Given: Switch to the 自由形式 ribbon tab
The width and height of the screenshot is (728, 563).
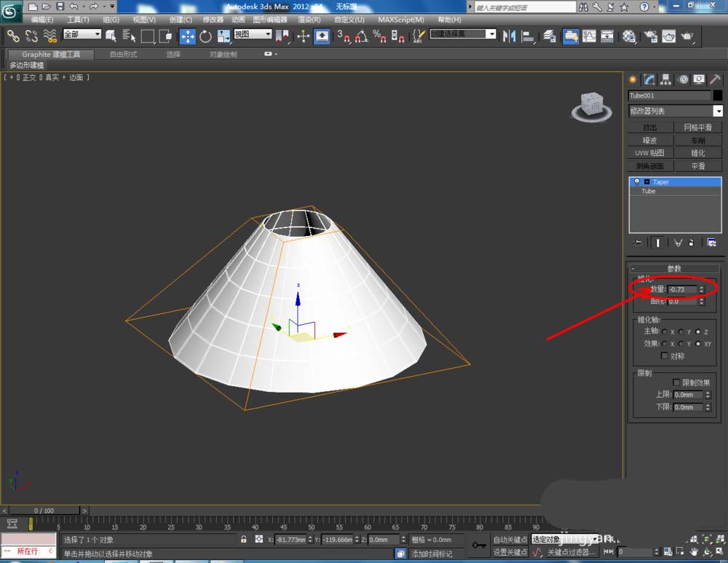Looking at the screenshot, I should coord(123,55).
